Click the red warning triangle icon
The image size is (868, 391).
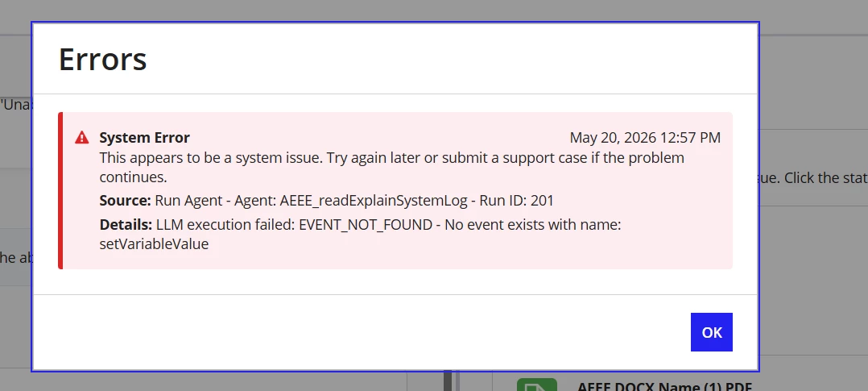point(82,137)
